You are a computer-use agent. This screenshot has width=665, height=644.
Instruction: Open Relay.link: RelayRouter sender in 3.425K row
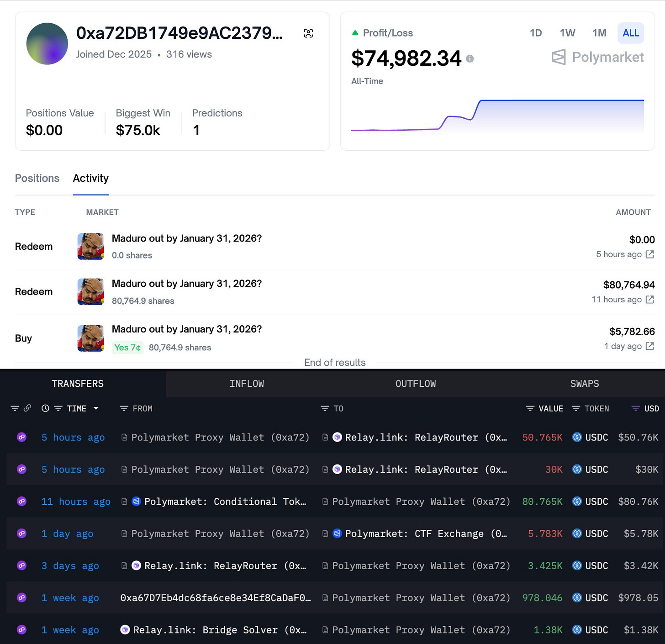click(225, 566)
